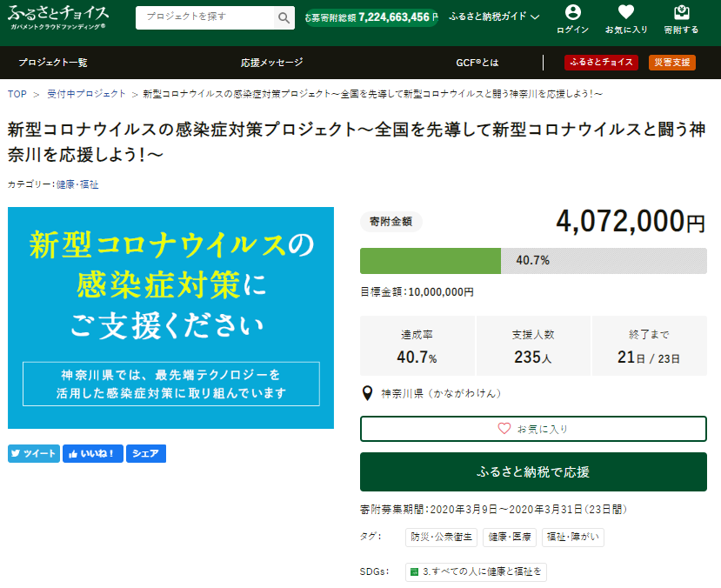Click the Furusato Choice site logo
Viewport: 721px width, 588px height.
coord(59,17)
